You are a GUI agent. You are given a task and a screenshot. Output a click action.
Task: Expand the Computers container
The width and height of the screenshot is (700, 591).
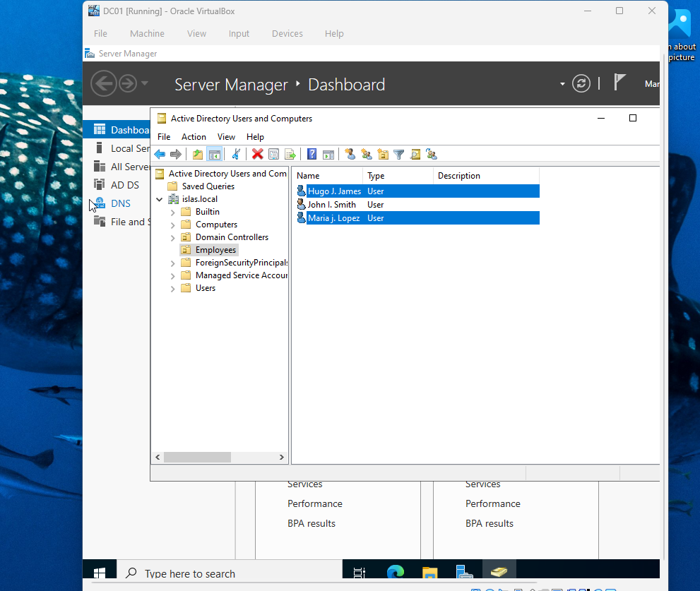click(x=173, y=225)
